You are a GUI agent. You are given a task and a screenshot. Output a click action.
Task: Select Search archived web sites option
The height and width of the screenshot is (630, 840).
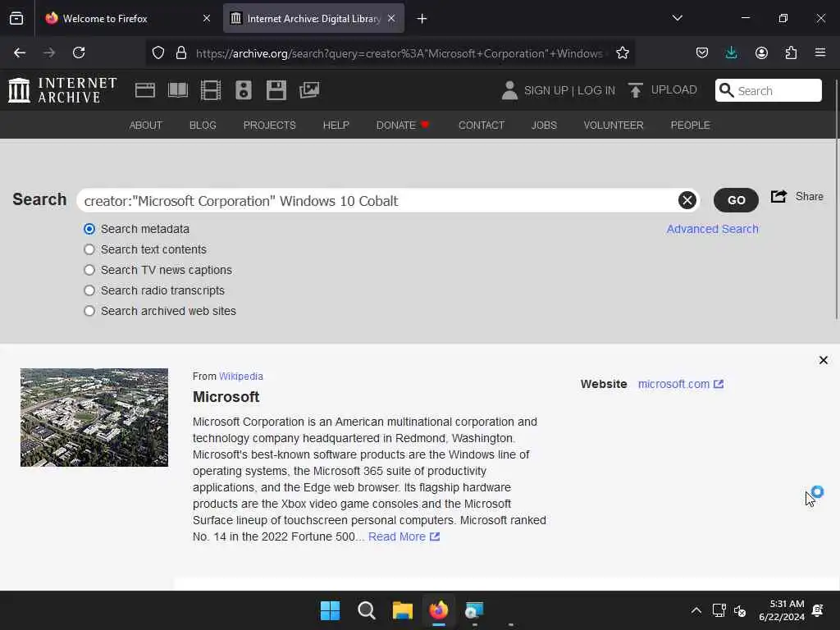pyautogui.click(x=89, y=311)
